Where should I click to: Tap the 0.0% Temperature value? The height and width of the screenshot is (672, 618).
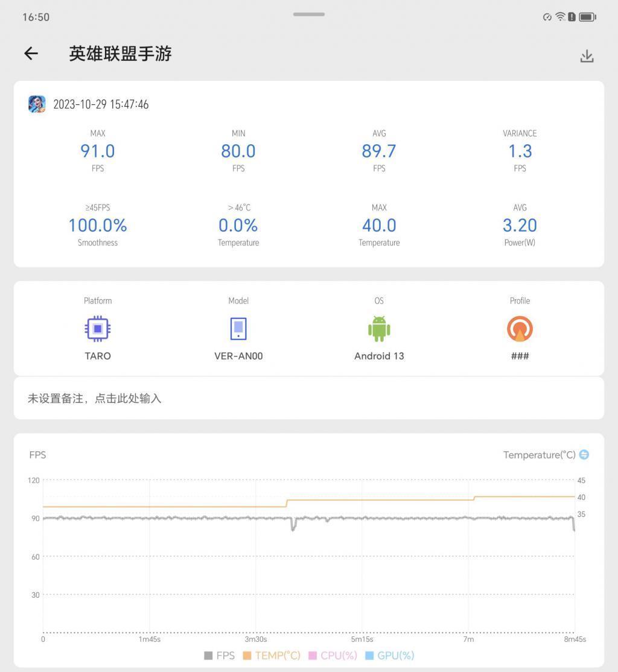(238, 226)
